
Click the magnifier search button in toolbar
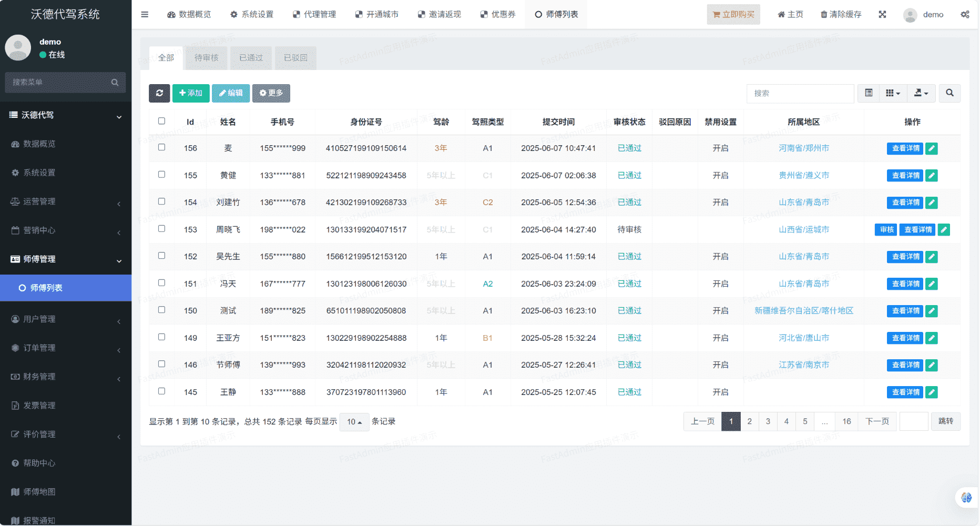(x=950, y=93)
